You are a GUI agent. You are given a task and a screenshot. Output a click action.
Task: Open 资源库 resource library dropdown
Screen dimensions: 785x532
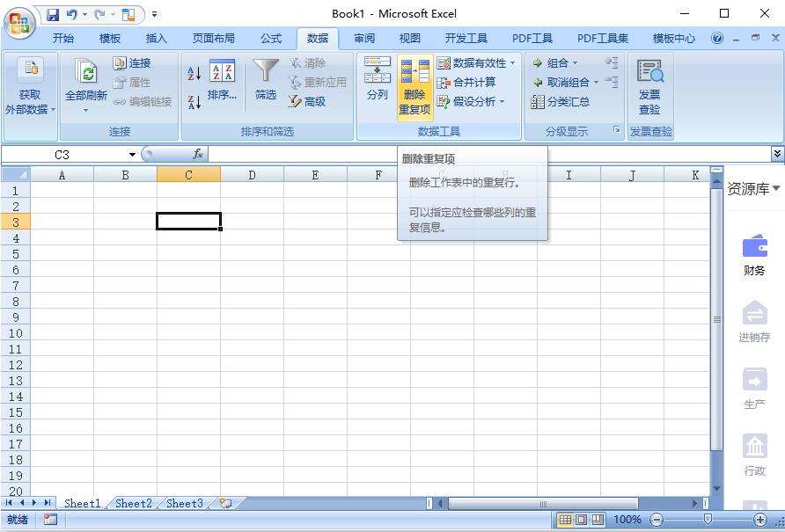[753, 189]
